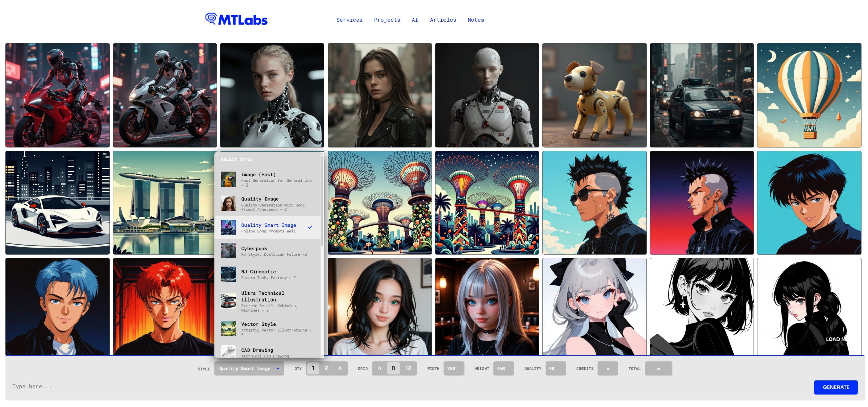This screenshot has width=868, height=407.
Task: Select Quality Smart Image from the style list
Action: click(x=268, y=225)
